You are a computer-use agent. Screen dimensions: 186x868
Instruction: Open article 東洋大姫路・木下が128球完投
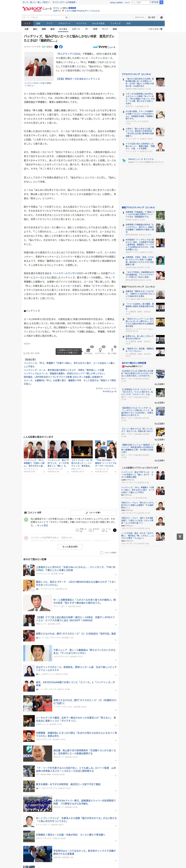(69, 784)
